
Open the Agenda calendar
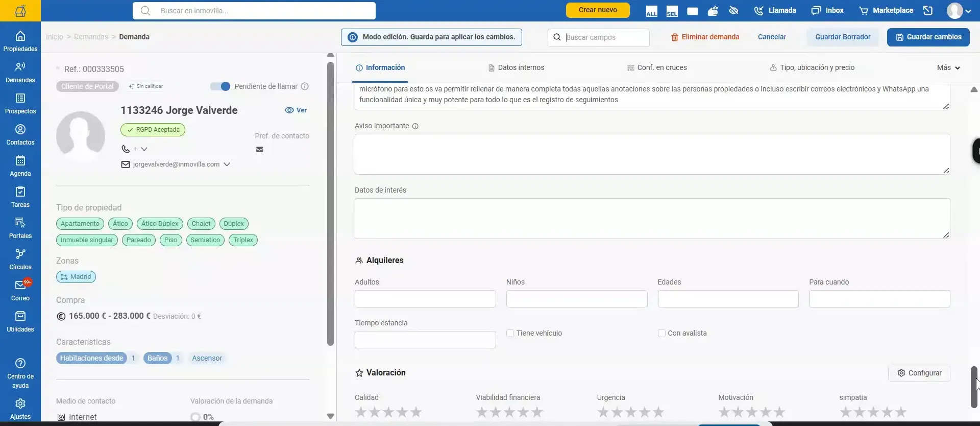pyautogui.click(x=20, y=166)
